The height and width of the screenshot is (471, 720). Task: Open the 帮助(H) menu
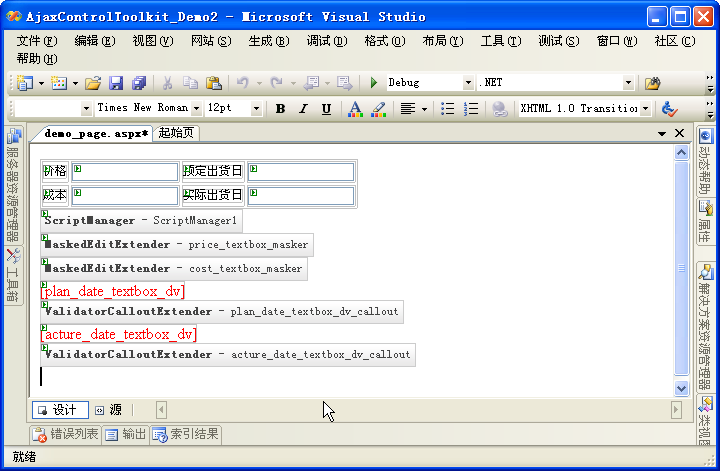(37, 59)
